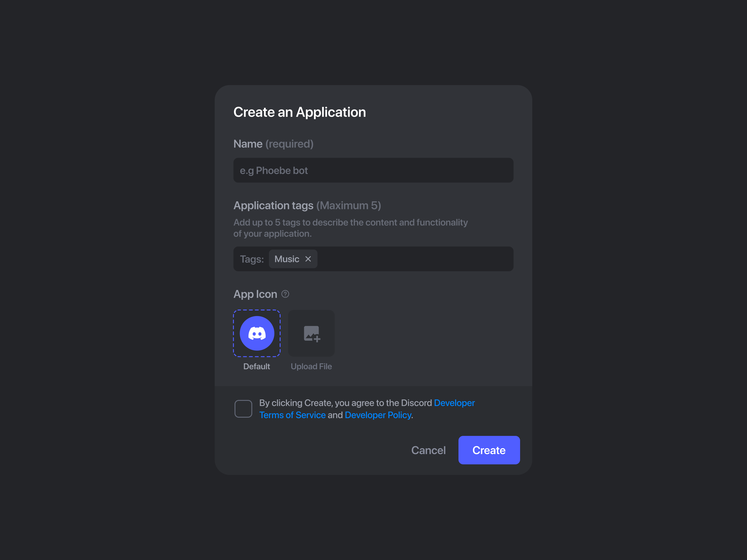Open the Terms of Service link
The width and height of the screenshot is (747, 560).
[x=292, y=415]
